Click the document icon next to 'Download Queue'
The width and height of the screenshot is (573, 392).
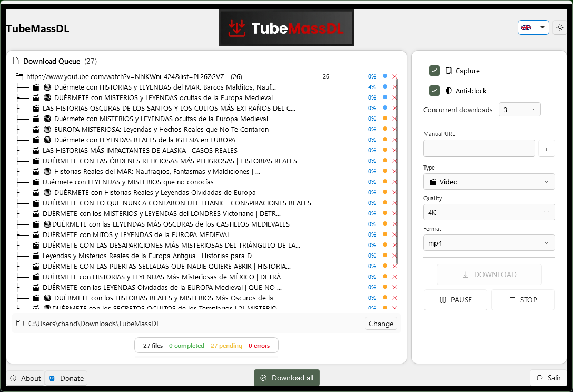[16, 61]
